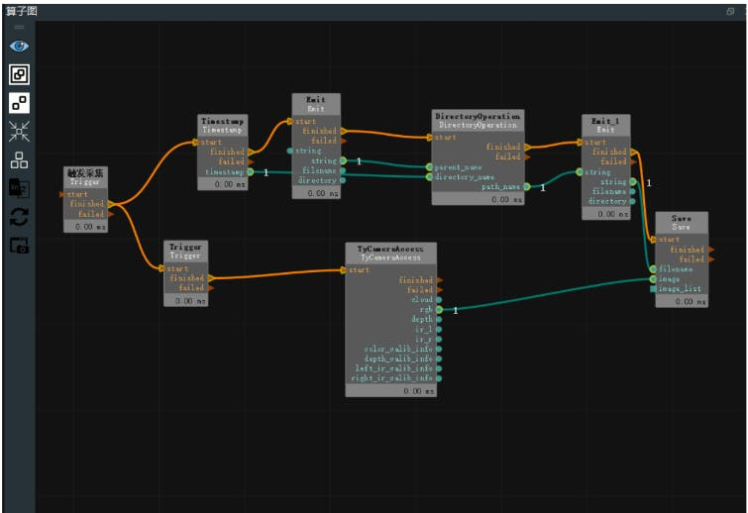Select the TyCameraAccess node header
The image size is (748, 513).
pos(391,253)
